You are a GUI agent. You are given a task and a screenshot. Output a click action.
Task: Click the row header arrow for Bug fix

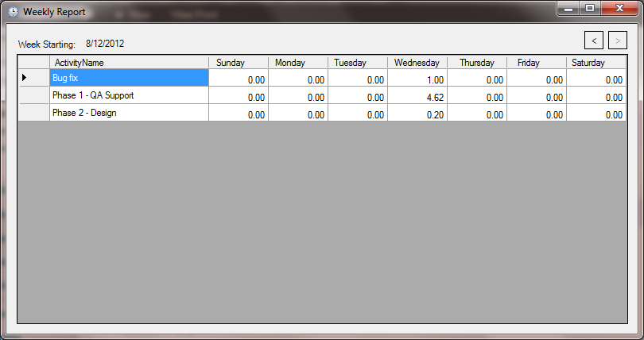point(33,78)
